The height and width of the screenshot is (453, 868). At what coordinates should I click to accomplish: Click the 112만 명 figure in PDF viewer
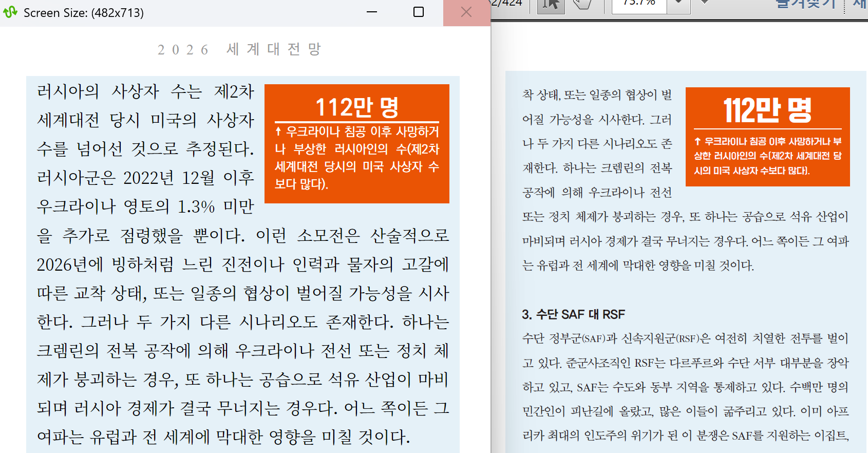pos(767,110)
